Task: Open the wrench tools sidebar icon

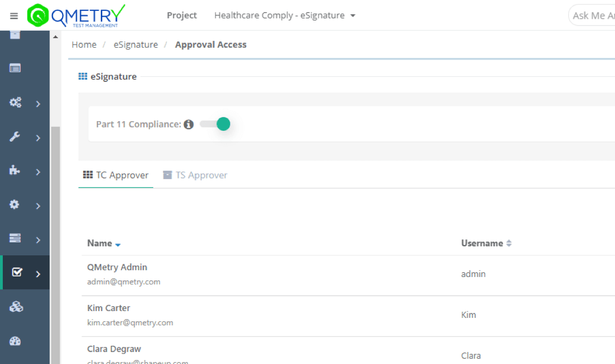Action: pyautogui.click(x=15, y=136)
